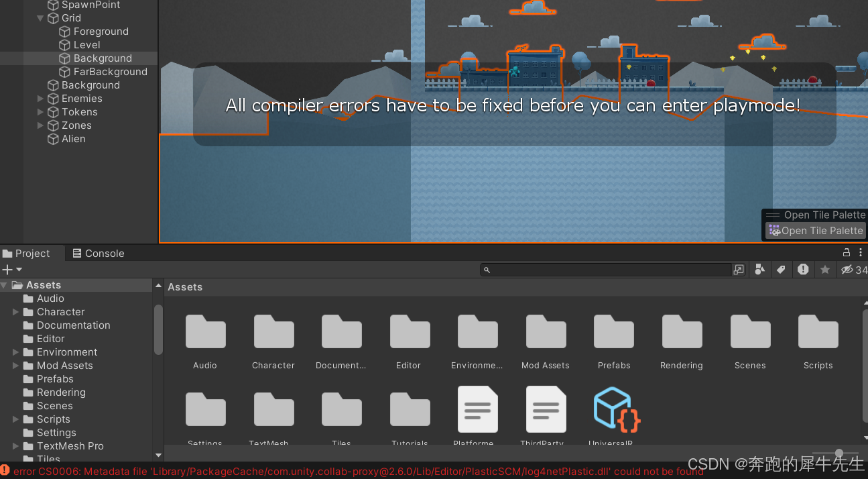Toggle the Project panel lock
868x479 pixels.
point(847,253)
